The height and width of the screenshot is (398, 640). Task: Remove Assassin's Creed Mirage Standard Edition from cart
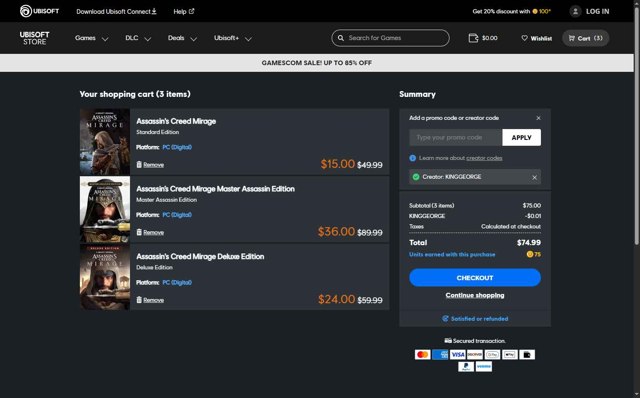[x=150, y=165]
